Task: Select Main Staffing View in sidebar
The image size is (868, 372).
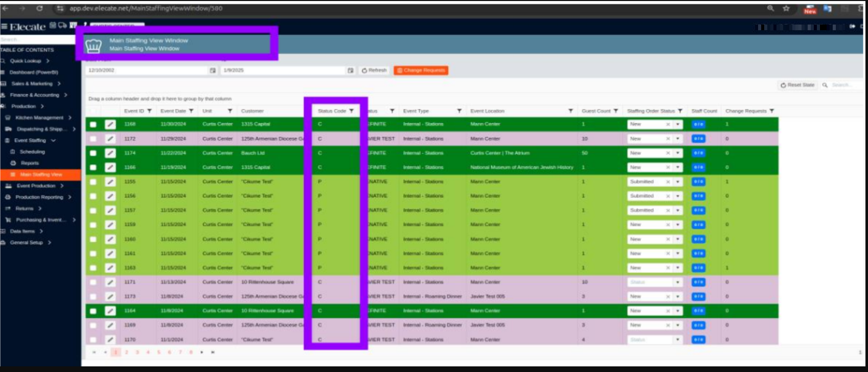Action: click(41, 174)
